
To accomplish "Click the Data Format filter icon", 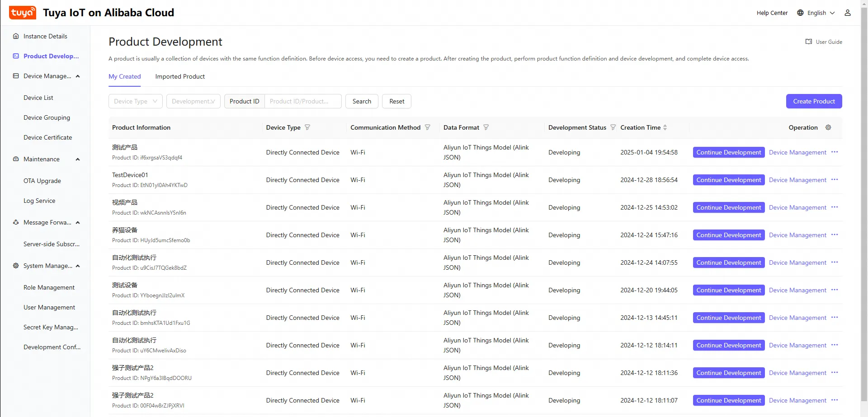I will (x=486, y=127).
